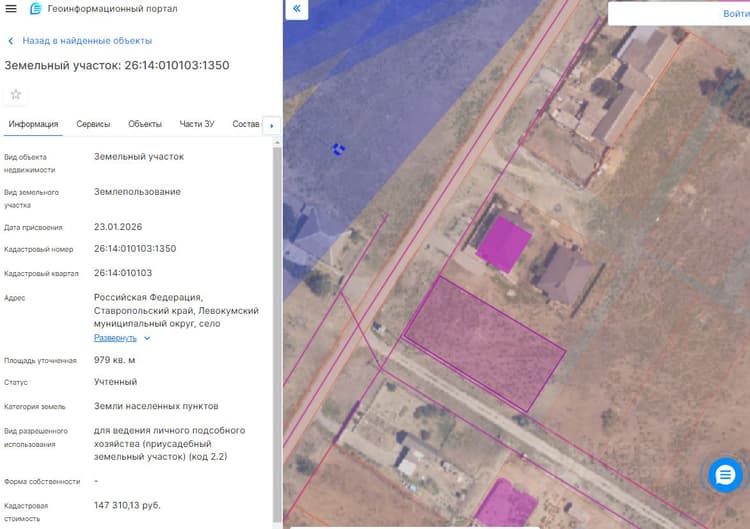Click the blue loading marker on map
The width and height of the screenshot is (750, 529).
coord(338,149)
